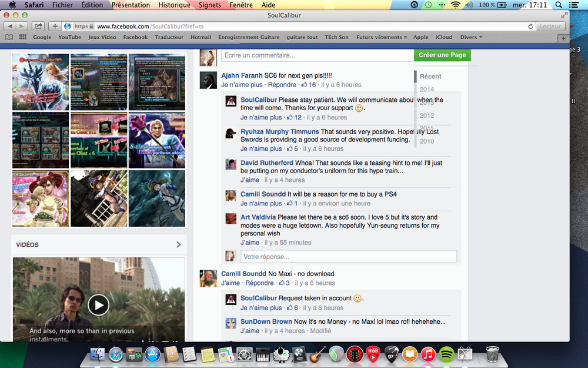Click the Safari back navigation arrow
The image size is (588, 368).
(10, 26)
